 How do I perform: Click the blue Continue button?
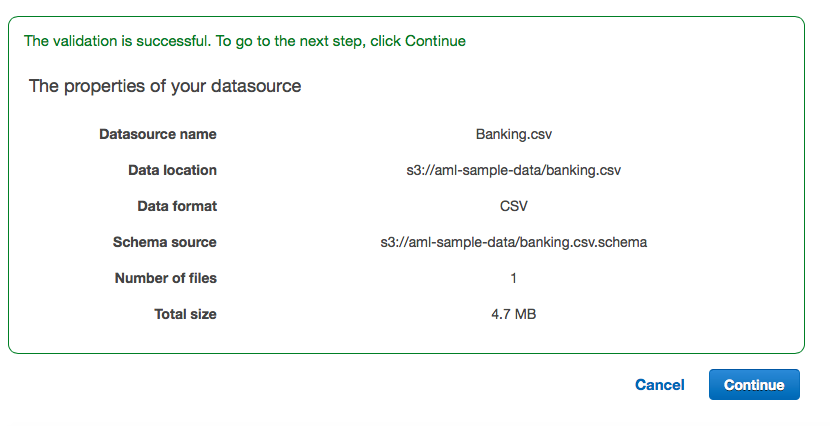pos(754,385)
